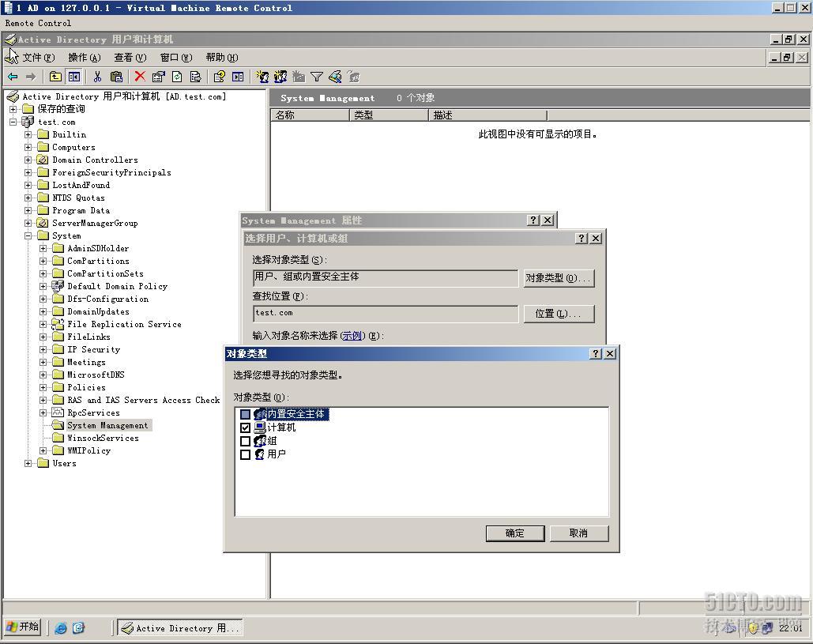Toggle the Show/Hide console tree icon

click(74, 77)
